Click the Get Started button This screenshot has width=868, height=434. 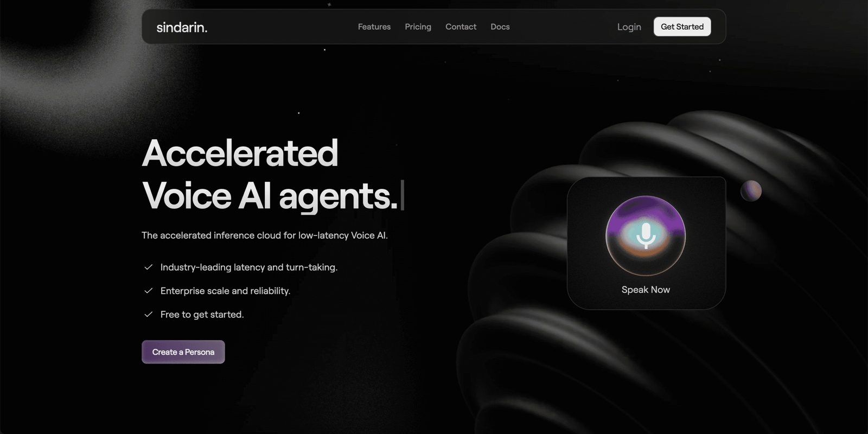[x=682, y=27]
